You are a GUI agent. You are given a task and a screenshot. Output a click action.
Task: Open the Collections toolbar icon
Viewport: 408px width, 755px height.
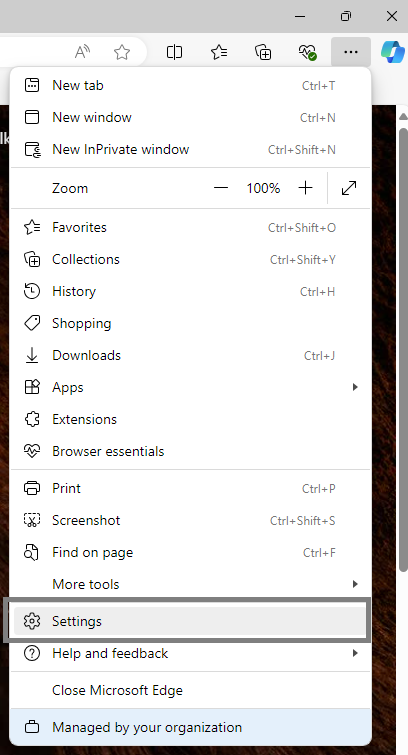[x=263, y=52]
